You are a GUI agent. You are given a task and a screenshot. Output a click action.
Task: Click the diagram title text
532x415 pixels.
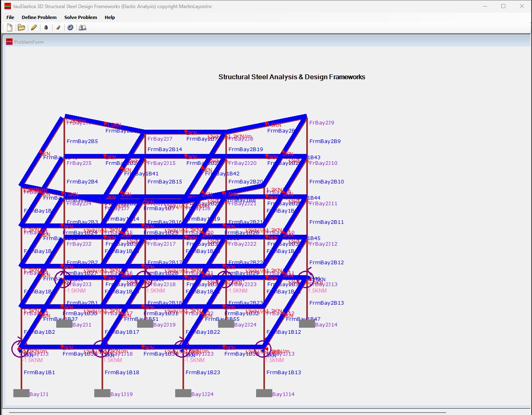[x=292, y=77]
